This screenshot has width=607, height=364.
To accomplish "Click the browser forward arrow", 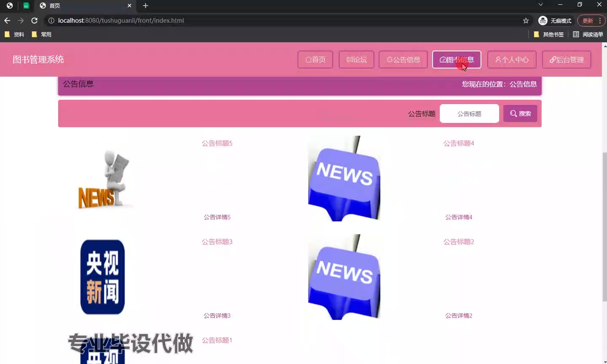I will click(21, 21).
